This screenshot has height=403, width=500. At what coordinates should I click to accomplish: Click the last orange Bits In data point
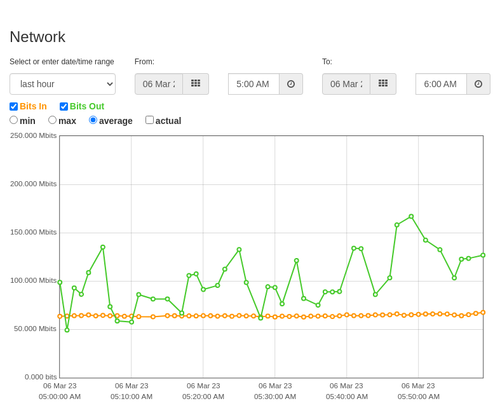pos(483,312)
